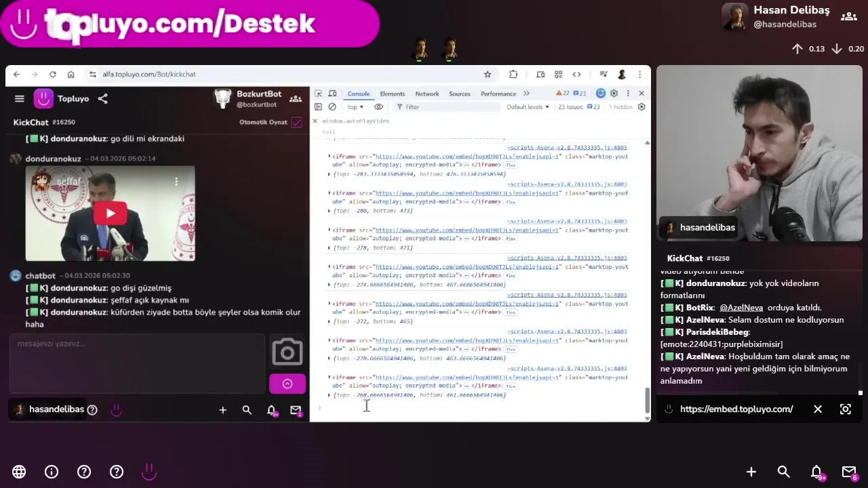Toggle the console sidebar panel
Viewport: 868px width, 488px height.
click(x=318, y=107)
